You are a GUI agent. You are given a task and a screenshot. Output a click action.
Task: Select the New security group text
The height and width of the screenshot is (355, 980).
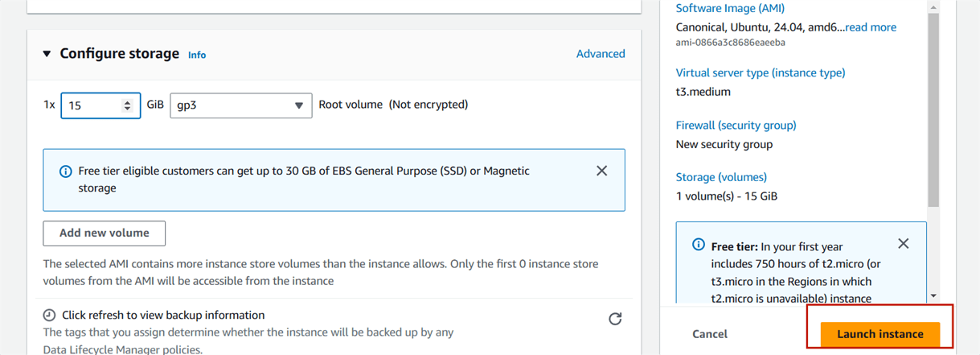coord(724,145)
